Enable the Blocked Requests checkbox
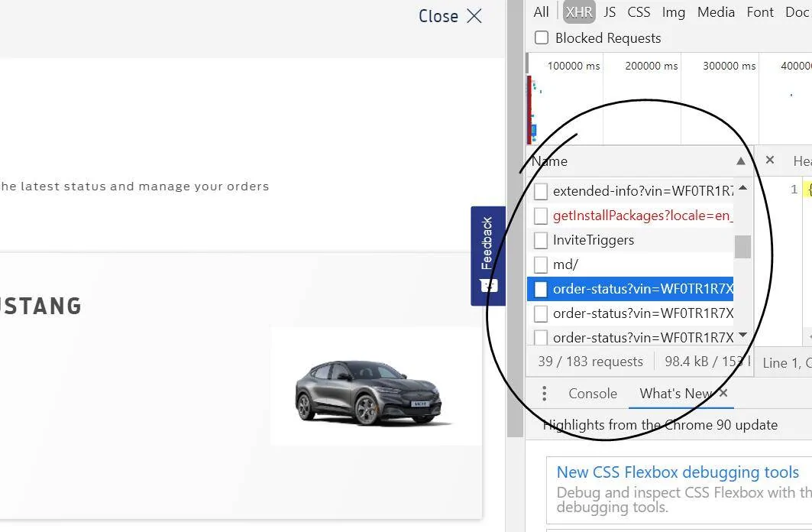This screenshot has width=812, height=532. click(541, 37)
